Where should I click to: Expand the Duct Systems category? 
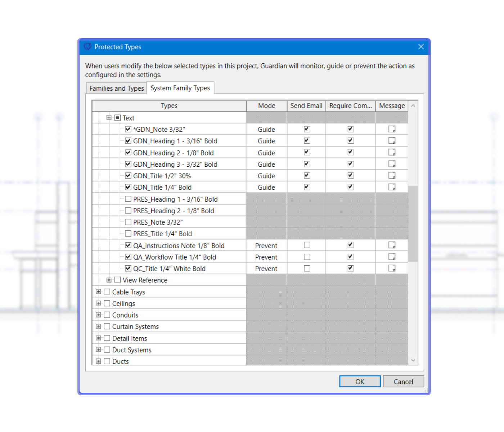98,350
